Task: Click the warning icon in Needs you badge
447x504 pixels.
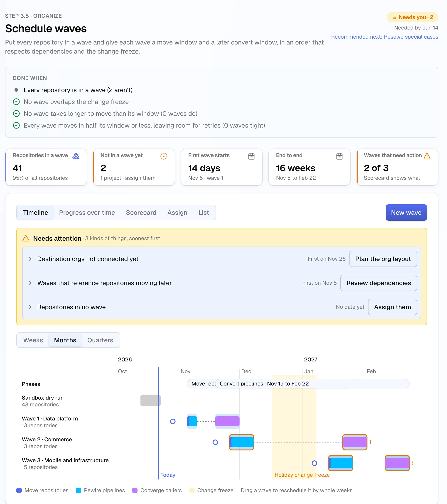Action: pos(394,17)
